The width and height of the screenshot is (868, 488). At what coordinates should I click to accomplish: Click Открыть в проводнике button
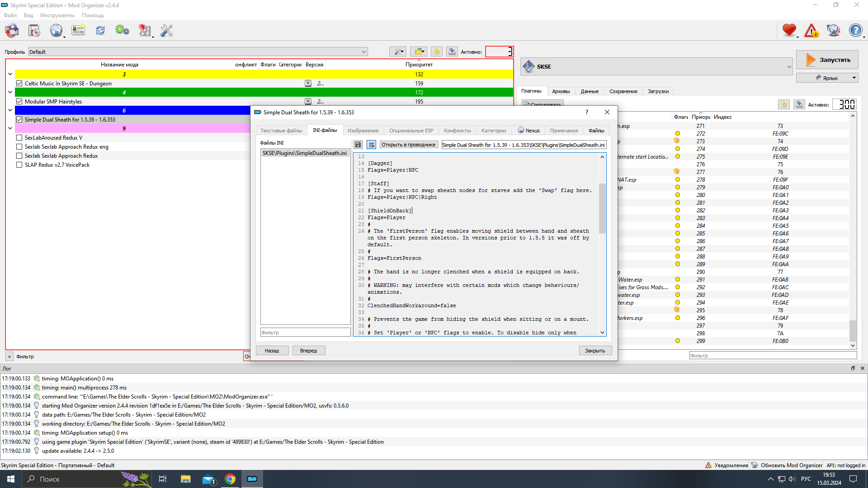408,145
